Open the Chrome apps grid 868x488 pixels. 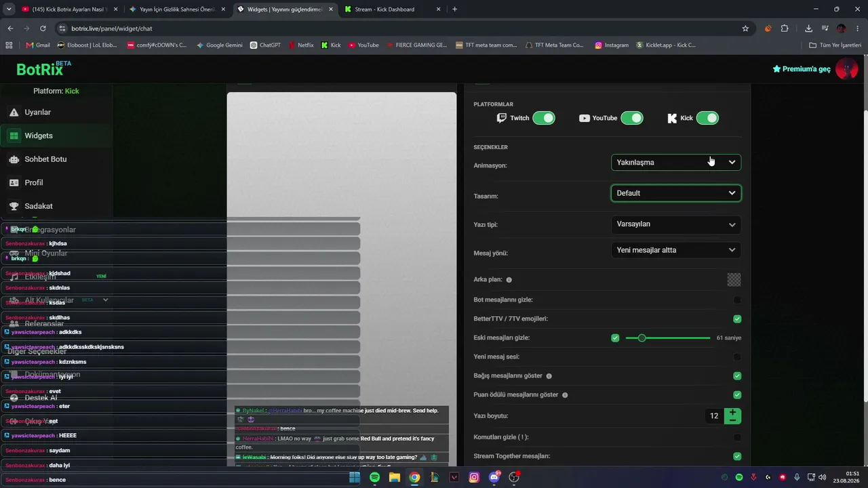[9, 45]
